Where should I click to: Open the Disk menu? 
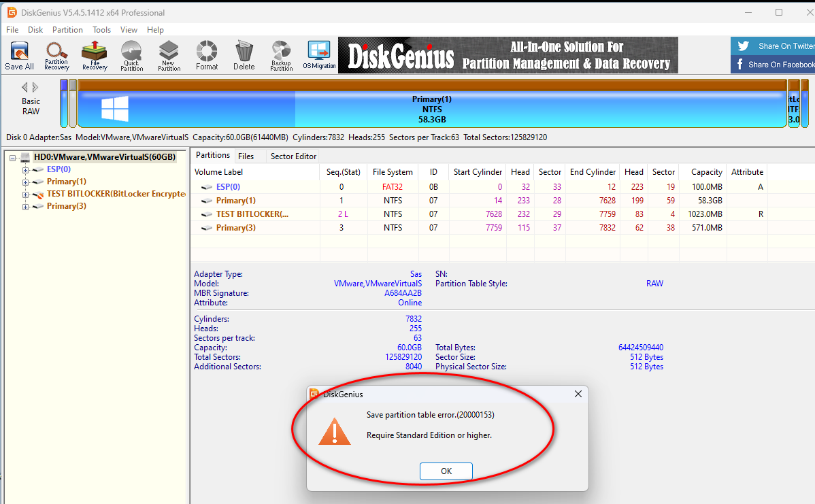pyautogui.click(x=35, y=30)
